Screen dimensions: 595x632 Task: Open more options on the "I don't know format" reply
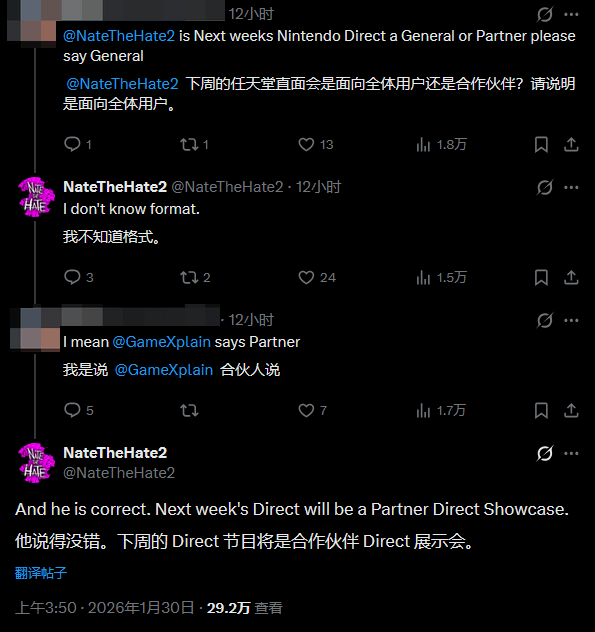(x=571, y=187)
